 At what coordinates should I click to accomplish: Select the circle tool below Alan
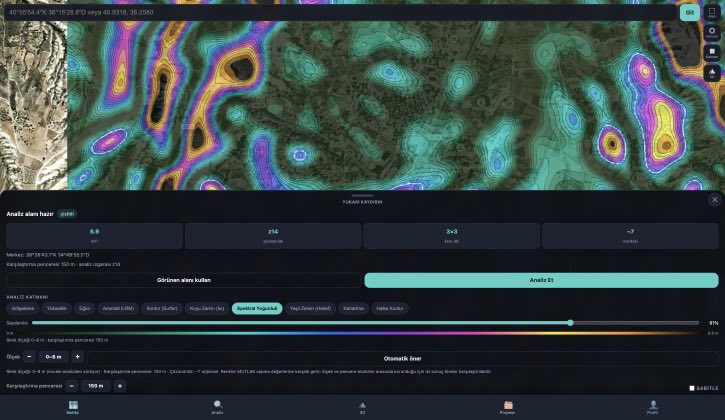tap(712, 32)
